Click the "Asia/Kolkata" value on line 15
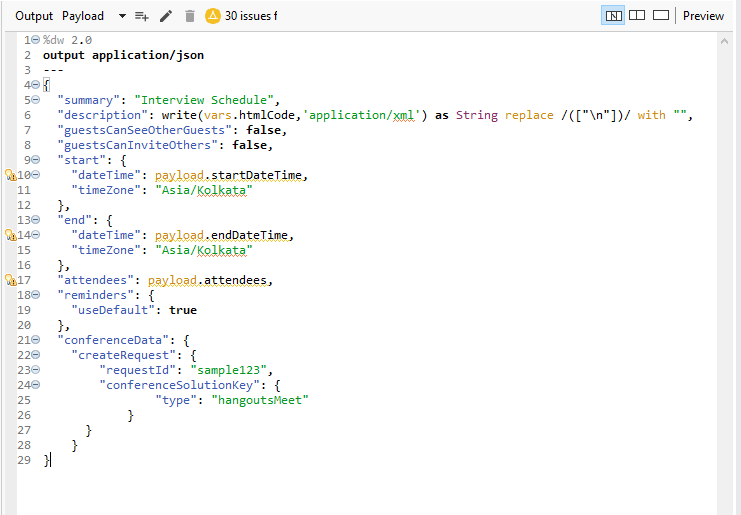 [204, 250]
